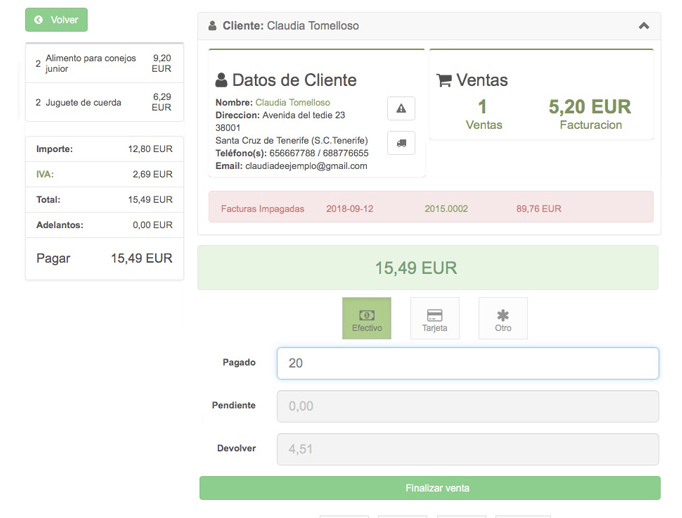Click the shopping cart Ventas icon
The width and height of the screenshot is (682, 518).
pos(444,81)
